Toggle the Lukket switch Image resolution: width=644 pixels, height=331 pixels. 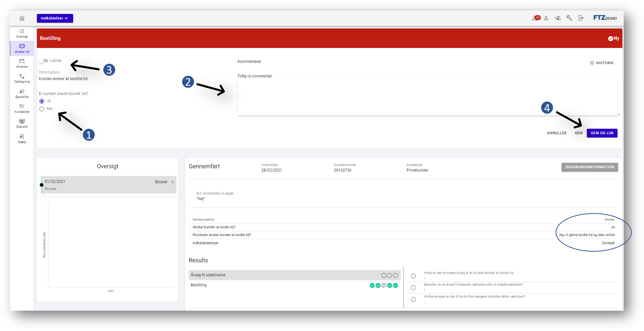click(x=43, y=61)
